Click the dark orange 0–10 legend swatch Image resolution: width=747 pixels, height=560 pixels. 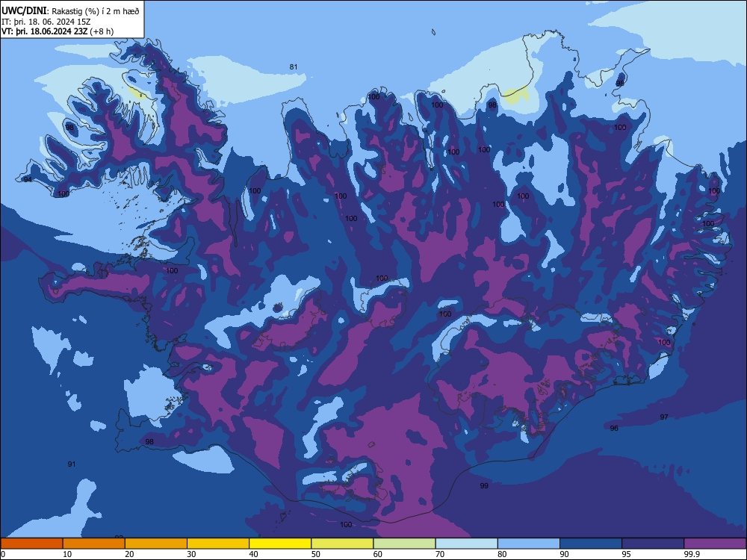tap(31, 544)
